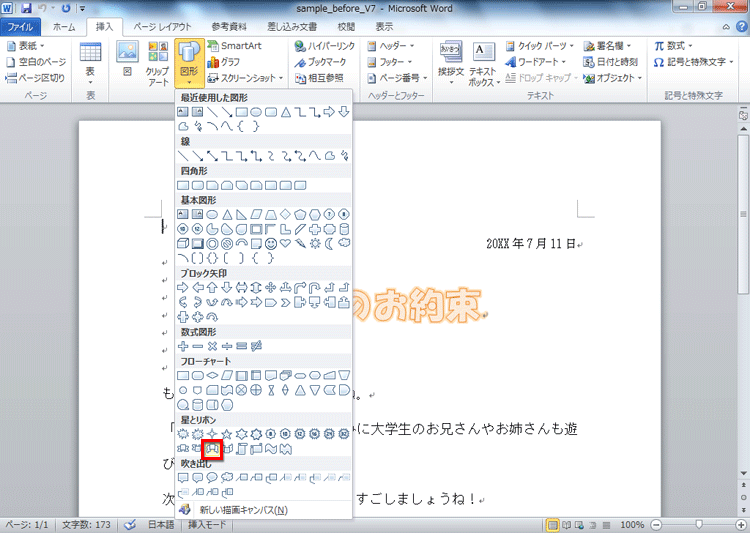Viewport: 750px width, 533px height.
Task: Expand the 表紙 dropdown
Action: click(26, 46)
